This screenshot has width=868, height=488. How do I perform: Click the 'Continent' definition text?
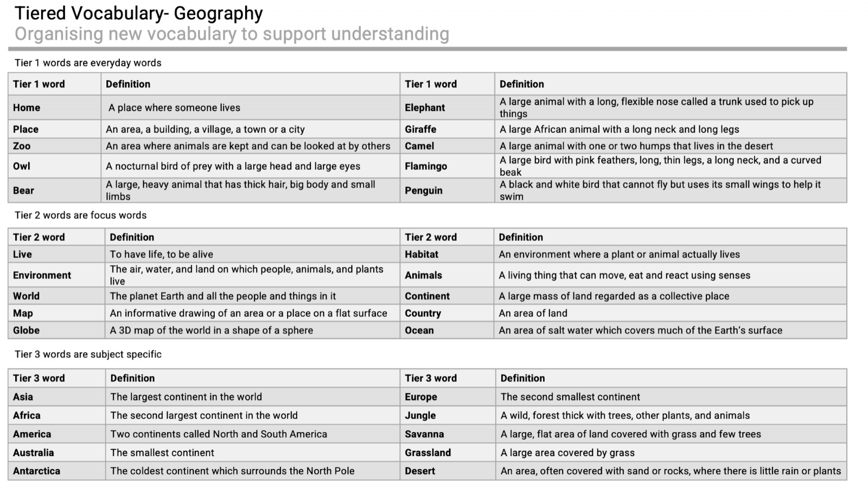[x=614, y=296]
